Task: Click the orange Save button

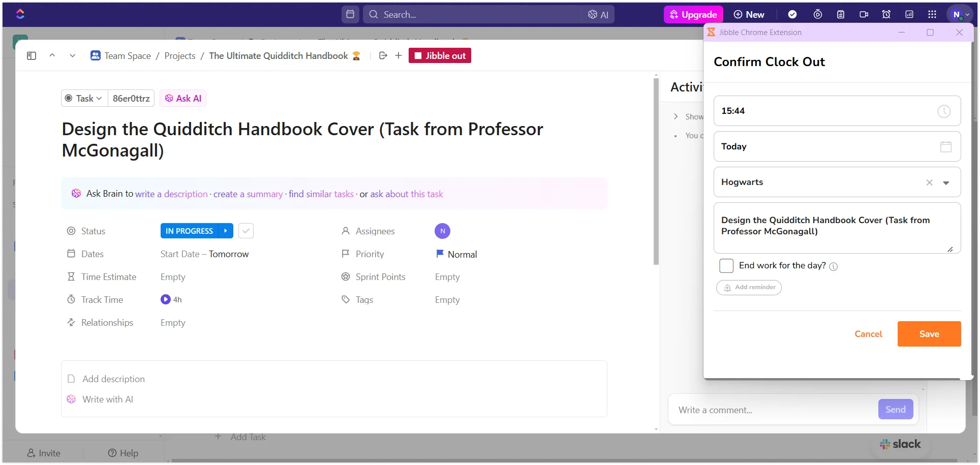Action: point(929,334)
